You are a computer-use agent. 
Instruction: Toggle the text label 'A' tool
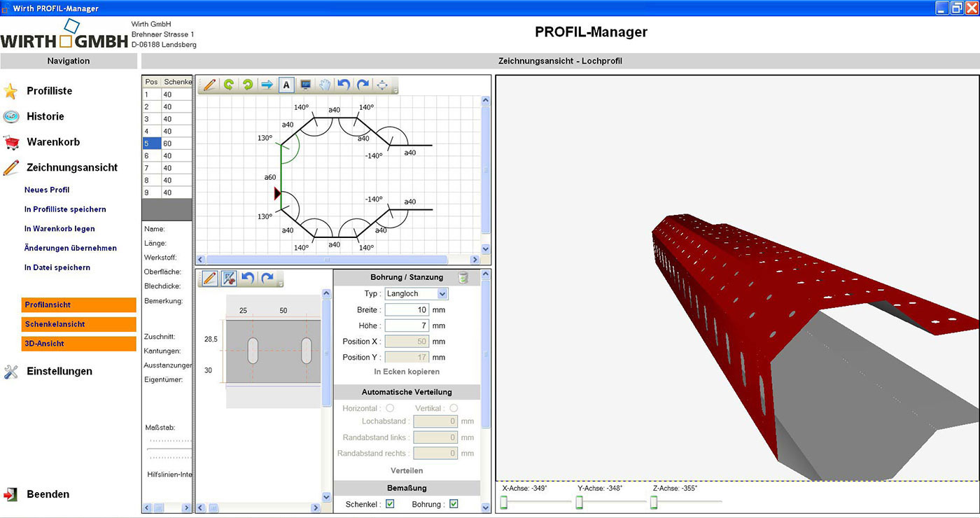point(286,85)
